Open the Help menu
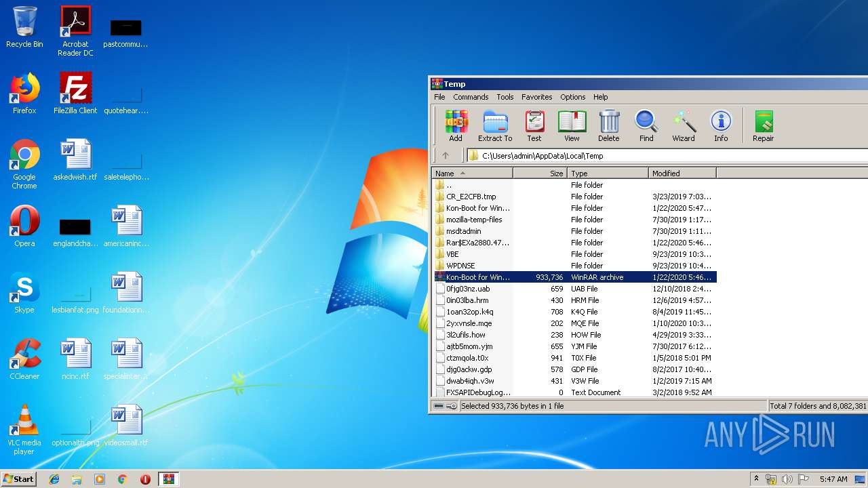 click(600, 97)
